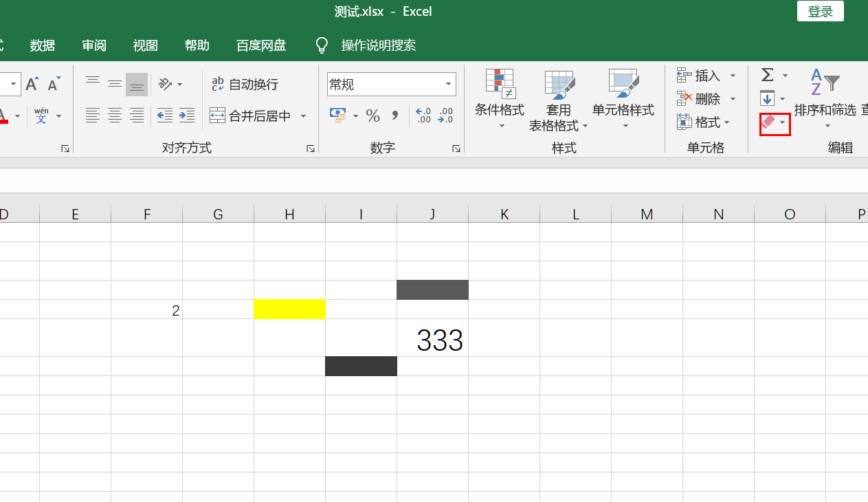868x502 pixels.
Task: Select column H header
Action: (x=290, y=215)
